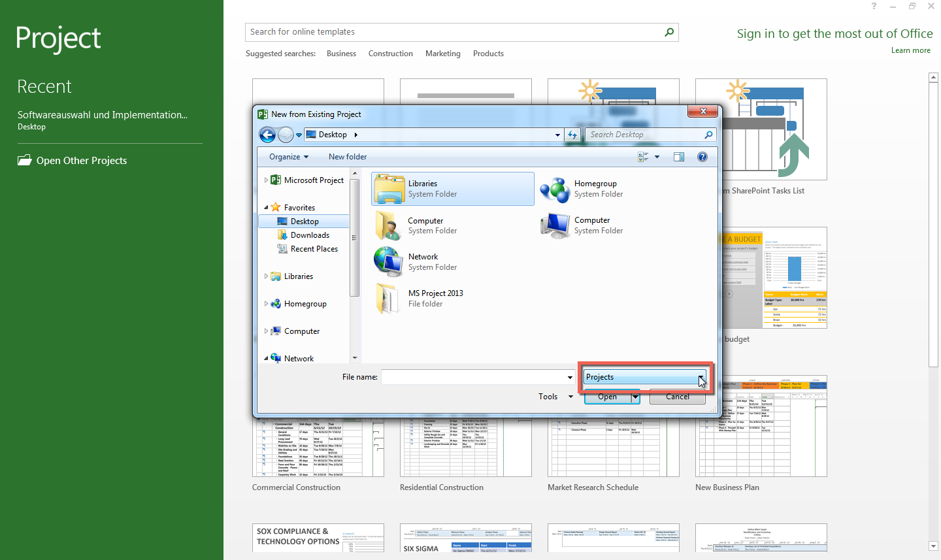The width and height of the screenshot is (941, 560).
Task: Click the magnifier in Search Desktop box
Action: click(x=708, y=135)
